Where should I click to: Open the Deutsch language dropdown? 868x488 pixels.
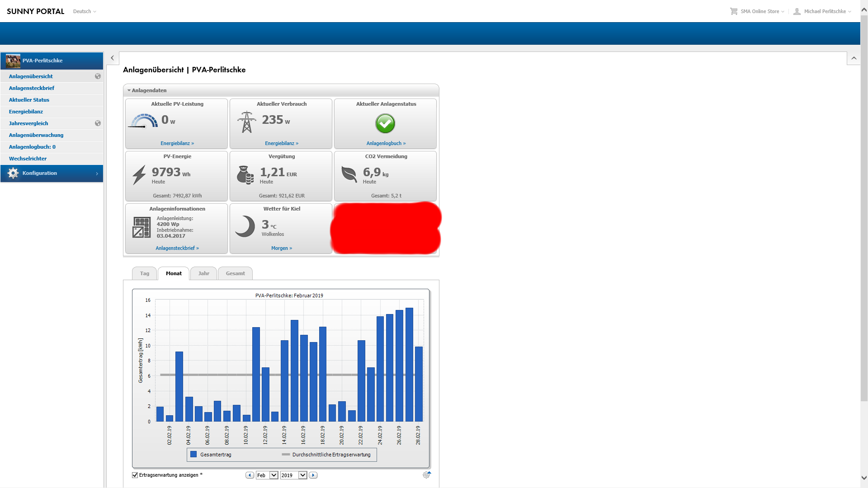click(x=85, y=11)
